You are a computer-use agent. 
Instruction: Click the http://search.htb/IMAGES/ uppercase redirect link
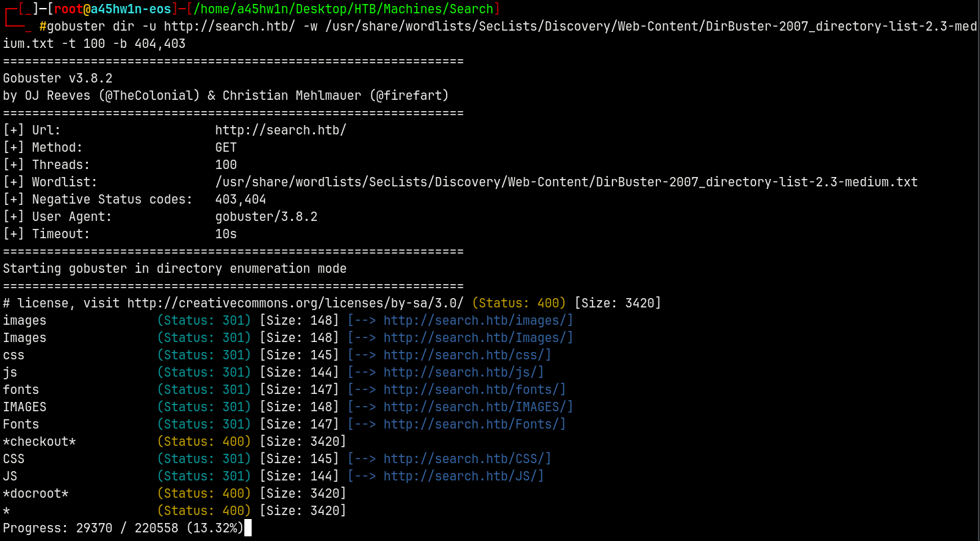click(477, 407)
